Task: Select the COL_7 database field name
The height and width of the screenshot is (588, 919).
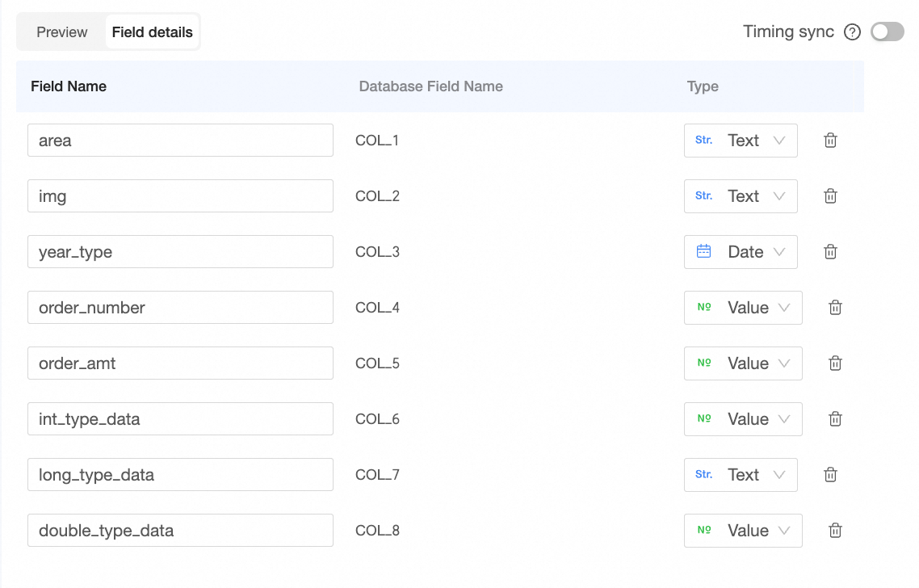Action: coord(377,474)
